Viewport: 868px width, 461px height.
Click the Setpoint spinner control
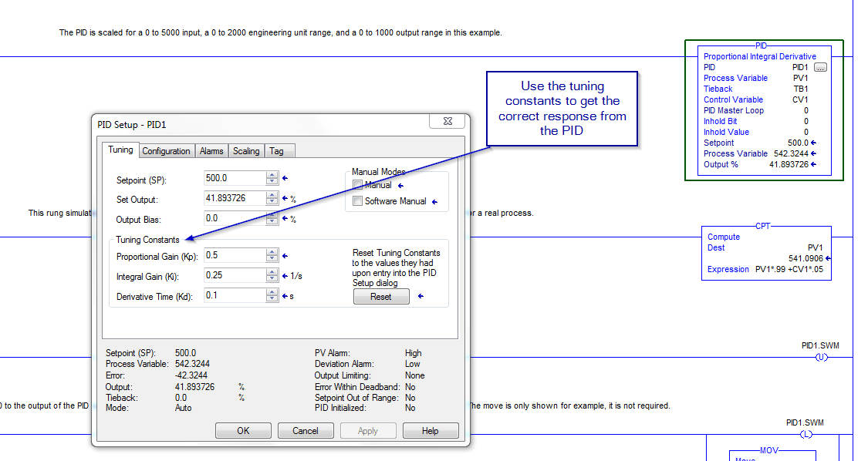tap(272, 179)
